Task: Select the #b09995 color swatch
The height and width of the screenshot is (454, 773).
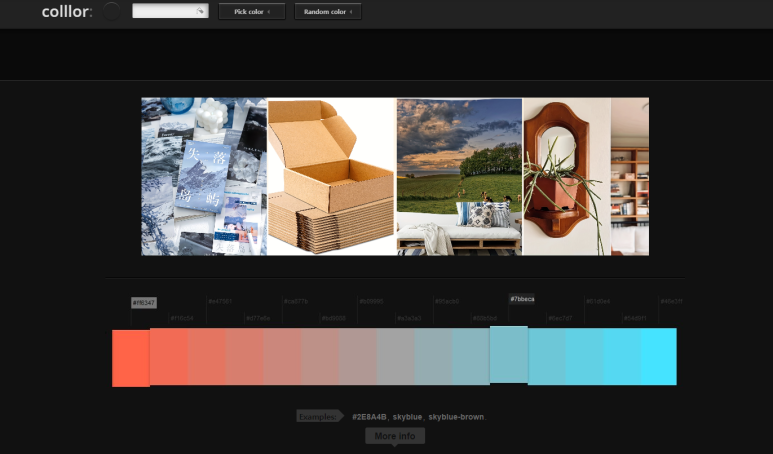Action: coord(357,356)
